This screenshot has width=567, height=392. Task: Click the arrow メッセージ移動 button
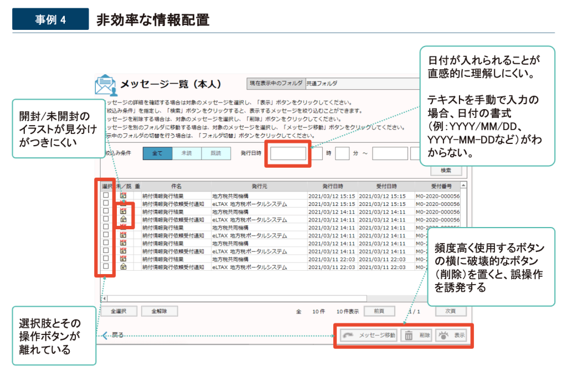[x=368, y=336]
